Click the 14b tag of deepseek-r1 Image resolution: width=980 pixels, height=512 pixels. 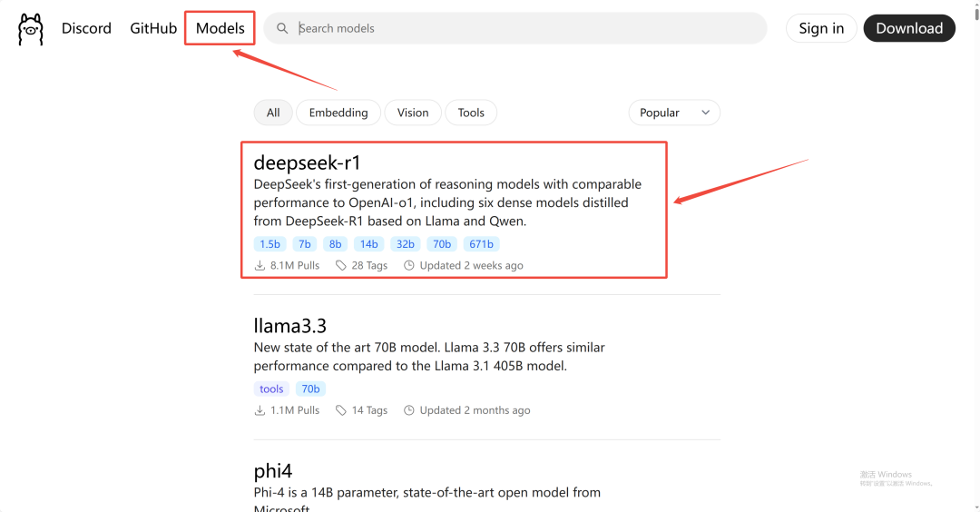point(368,244)
